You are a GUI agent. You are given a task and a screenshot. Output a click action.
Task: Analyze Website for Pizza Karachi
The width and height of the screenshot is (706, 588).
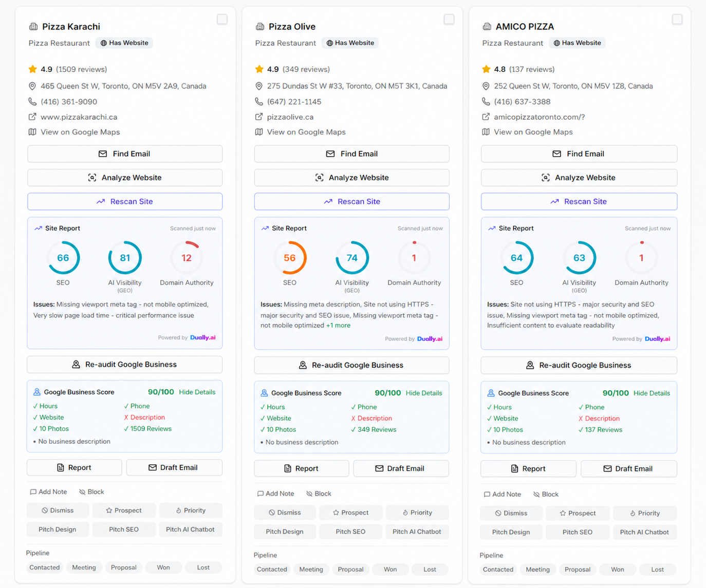pyautogui.click(x=125, y=178)
